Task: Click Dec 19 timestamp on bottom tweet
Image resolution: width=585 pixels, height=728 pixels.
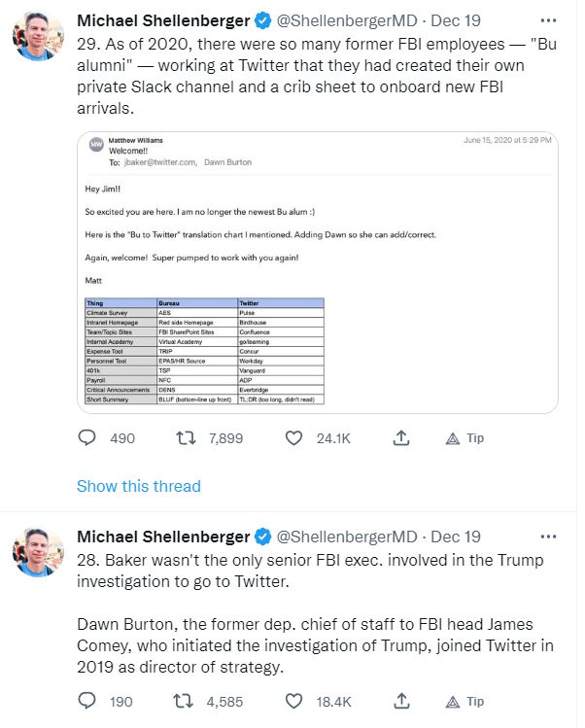Action: click(x=456, y=537)
